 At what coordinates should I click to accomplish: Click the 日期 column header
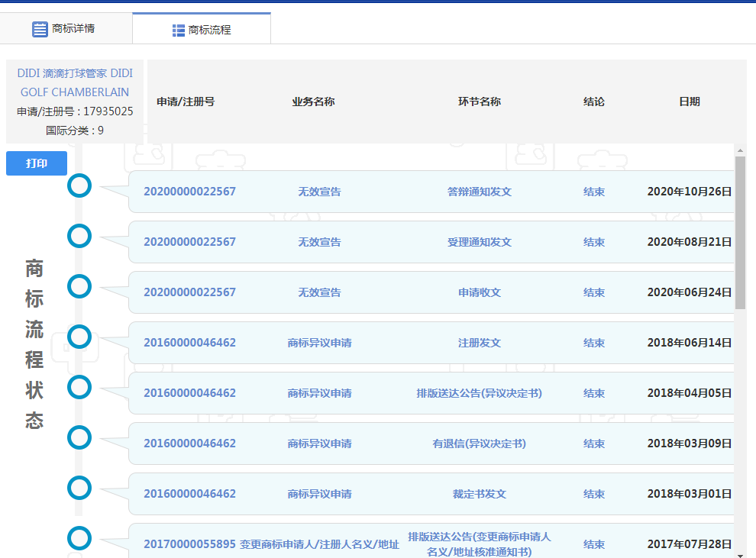[x=690, y=101]
